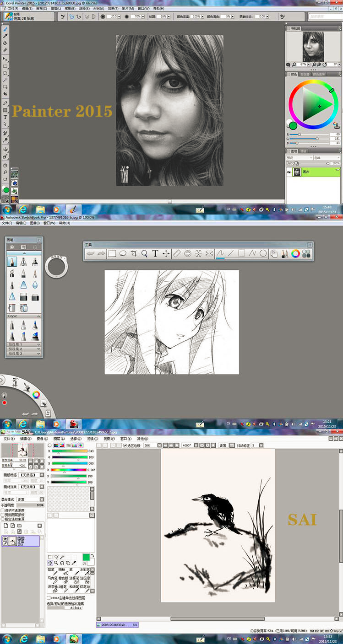Viewport: 343px width, 644px height.
Task: Open the 效果(T) menu in Painter
Action: coord(113,9)
